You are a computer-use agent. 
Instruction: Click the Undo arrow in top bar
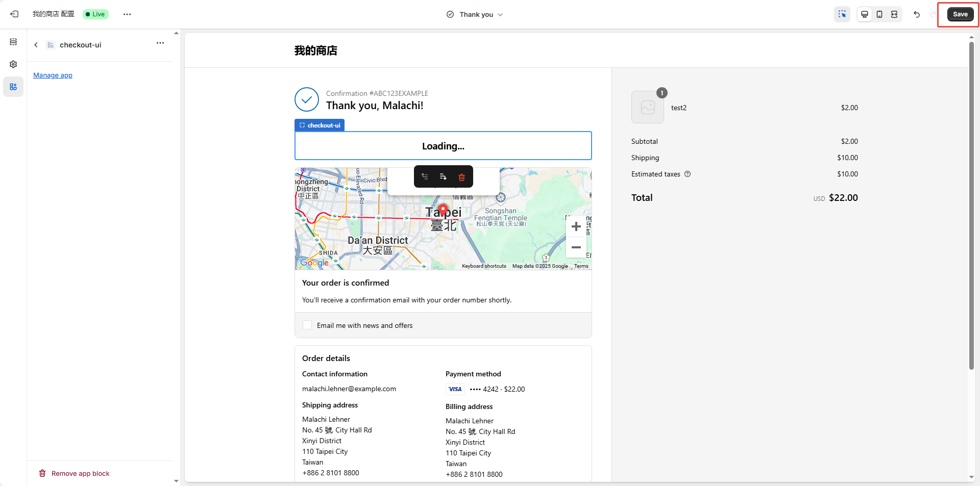[x=917, y=14]
